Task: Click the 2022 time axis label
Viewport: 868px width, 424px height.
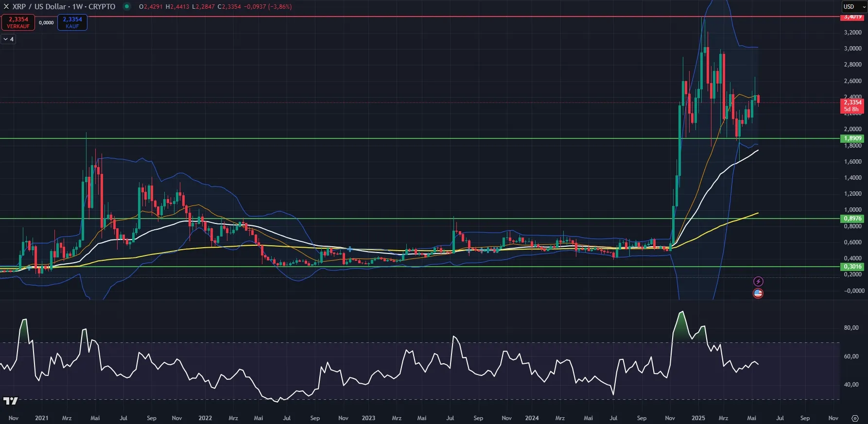Action: (x=205, y=418)
